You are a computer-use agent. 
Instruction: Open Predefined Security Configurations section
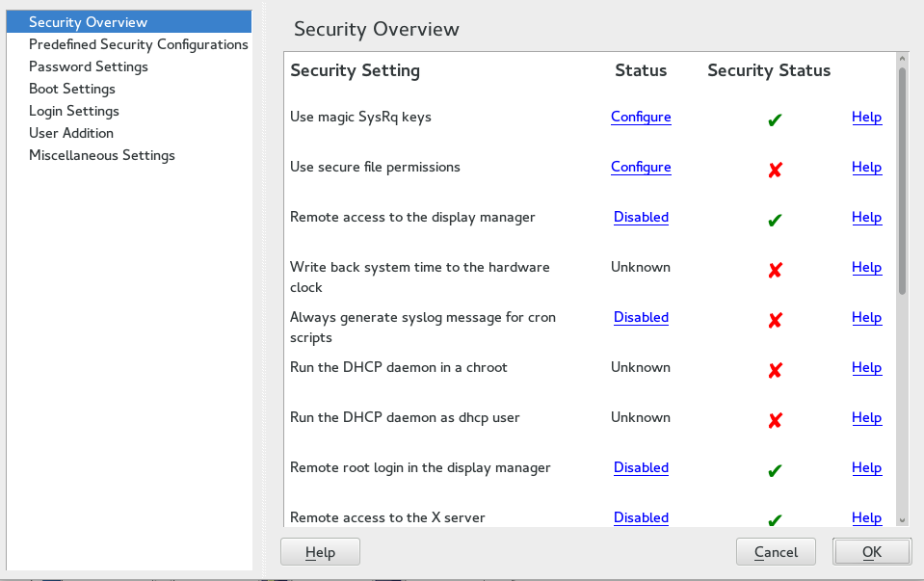[138, 44]
